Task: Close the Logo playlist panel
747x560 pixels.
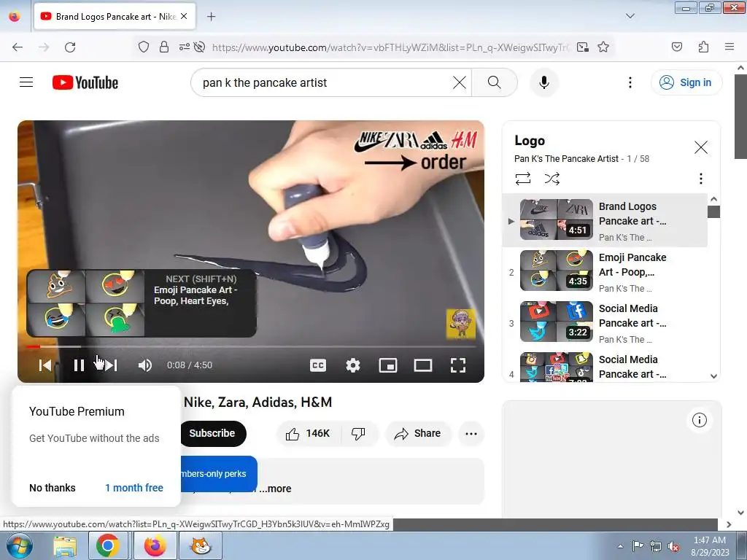Action: click(x=700, y=147)
